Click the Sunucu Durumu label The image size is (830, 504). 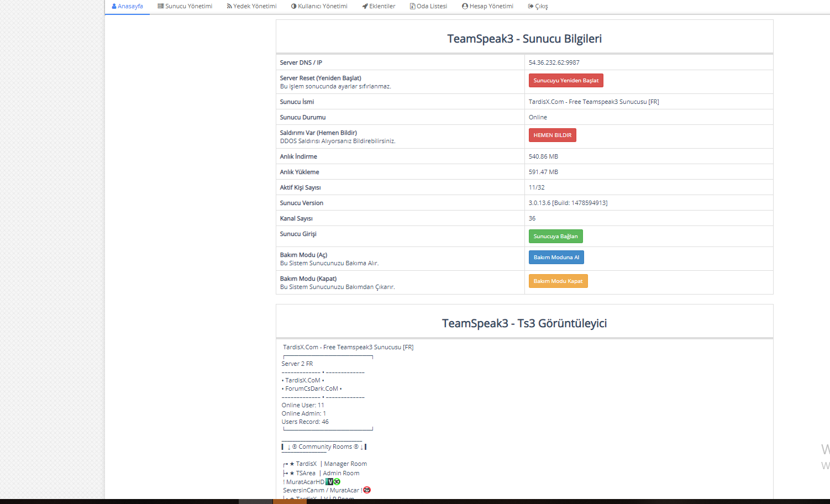tap(303, 117)
